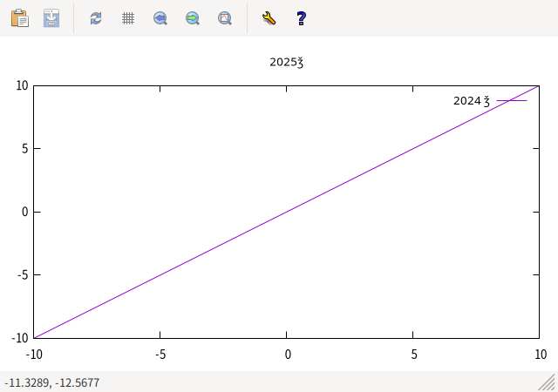Screen dimensions: 558x392
Task: Click the y-axis tick label 10
Action: pos(22,85)
